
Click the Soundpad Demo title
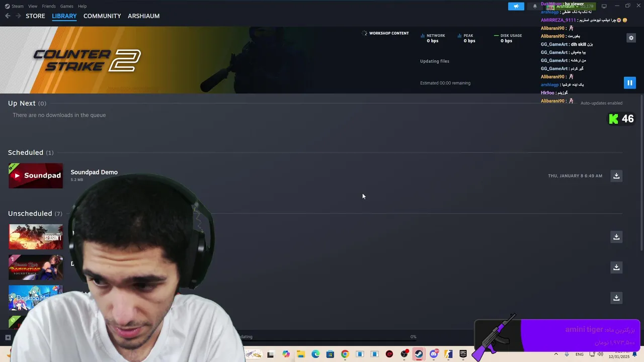(94, 172)
